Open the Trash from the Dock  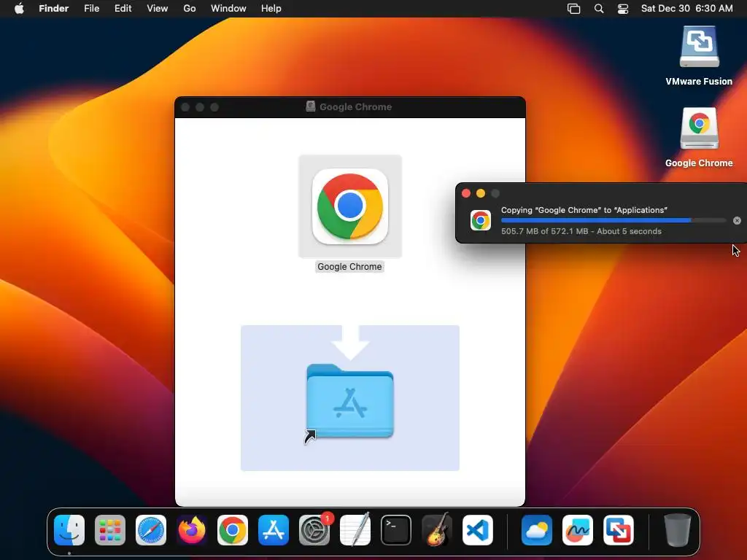[x=678, y=530]
